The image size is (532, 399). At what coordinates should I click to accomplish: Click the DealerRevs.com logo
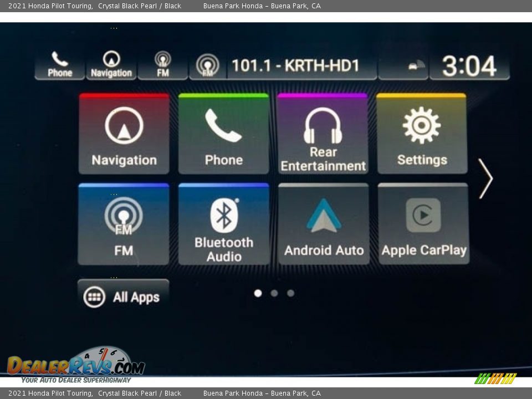[x=76, y=365]
